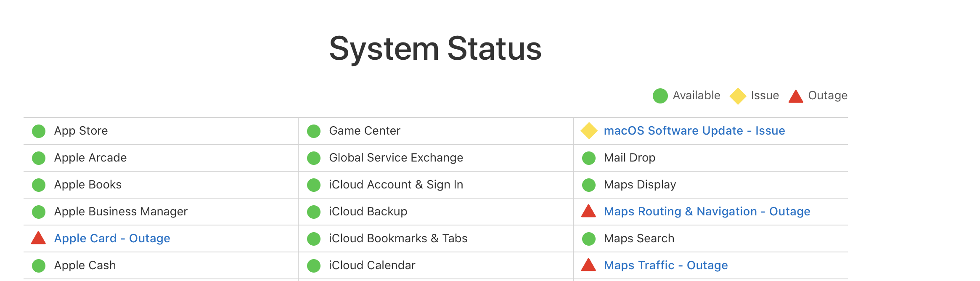
Task: Click the Global Service Exchange entry
Action: coord(396,158)
